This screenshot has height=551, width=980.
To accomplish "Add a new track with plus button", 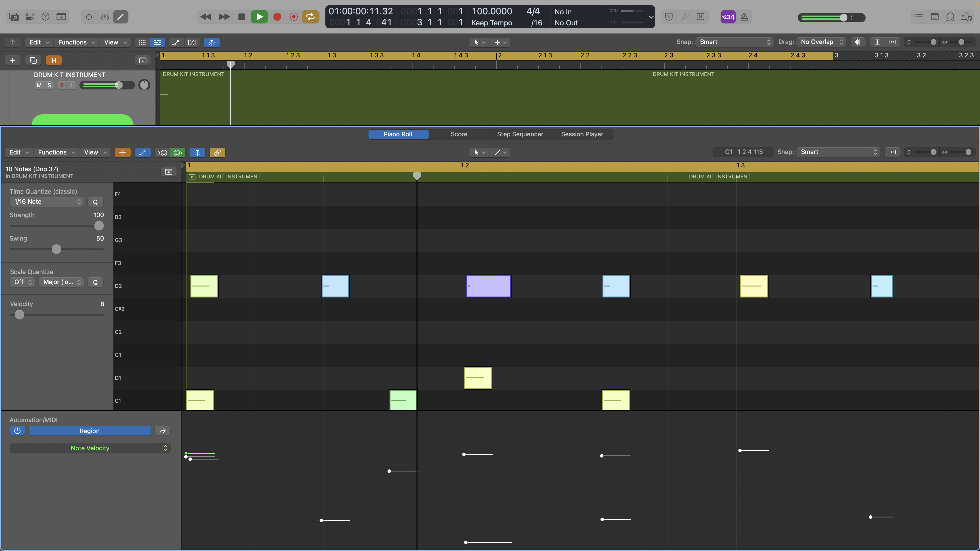I will tap(12, 60).
